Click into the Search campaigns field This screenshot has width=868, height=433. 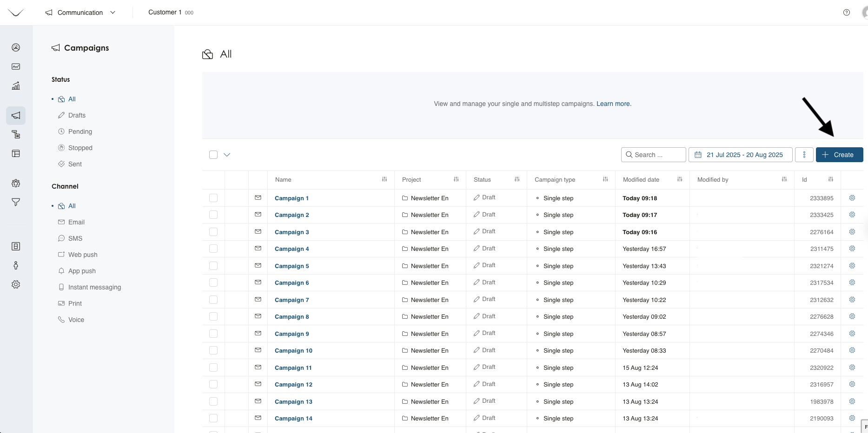point(653,155)
